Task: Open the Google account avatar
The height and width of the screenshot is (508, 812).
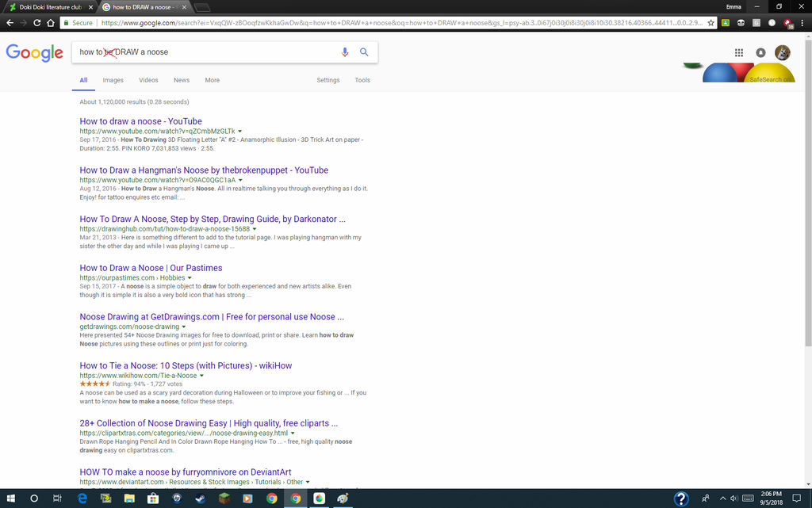Action: click(782, 52)
